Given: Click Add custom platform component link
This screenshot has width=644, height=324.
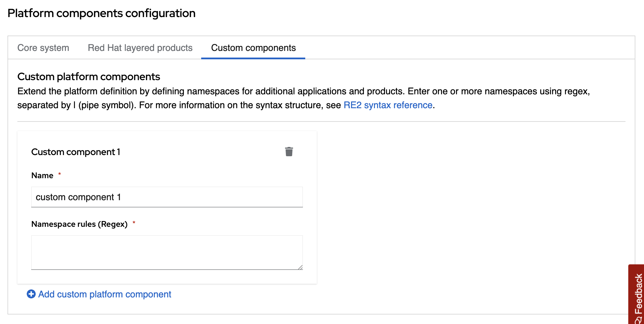Looking at the screenshot, I should (105, 294).
